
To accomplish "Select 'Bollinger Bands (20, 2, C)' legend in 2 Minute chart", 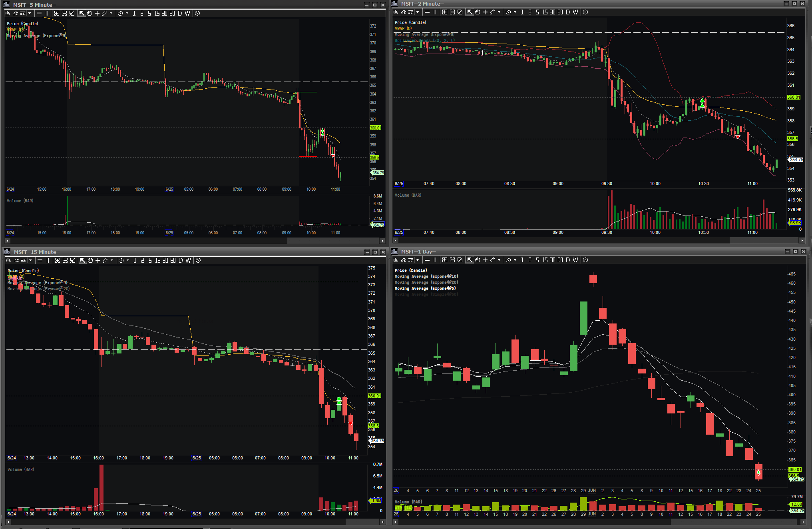I will 425,40.
